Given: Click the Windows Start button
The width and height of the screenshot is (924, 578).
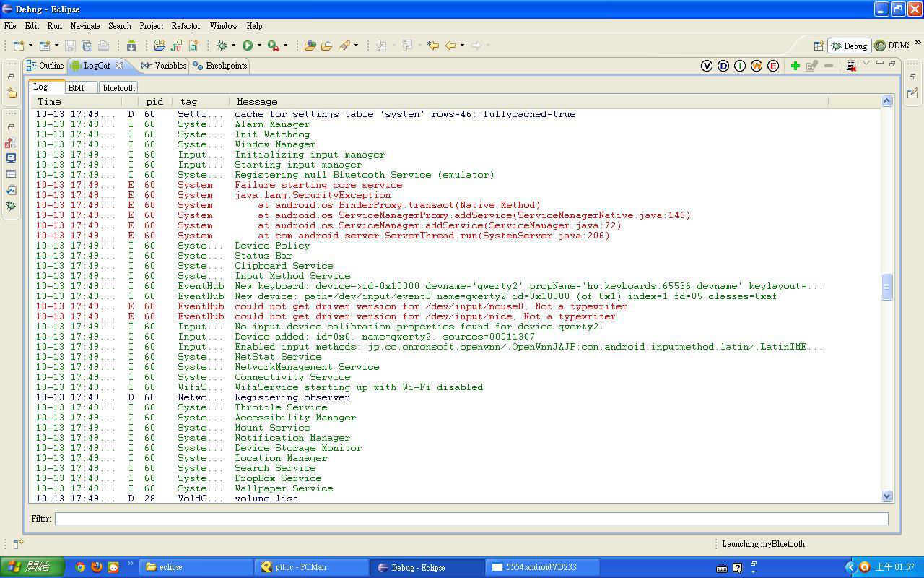Looking at the screenshot, I should (32, 567).
